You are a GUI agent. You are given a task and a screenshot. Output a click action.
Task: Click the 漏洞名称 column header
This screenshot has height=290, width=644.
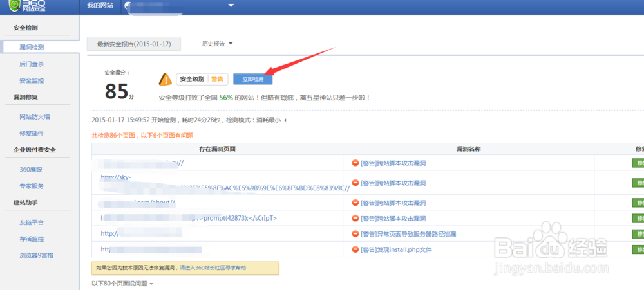click(x=469, y=149)
